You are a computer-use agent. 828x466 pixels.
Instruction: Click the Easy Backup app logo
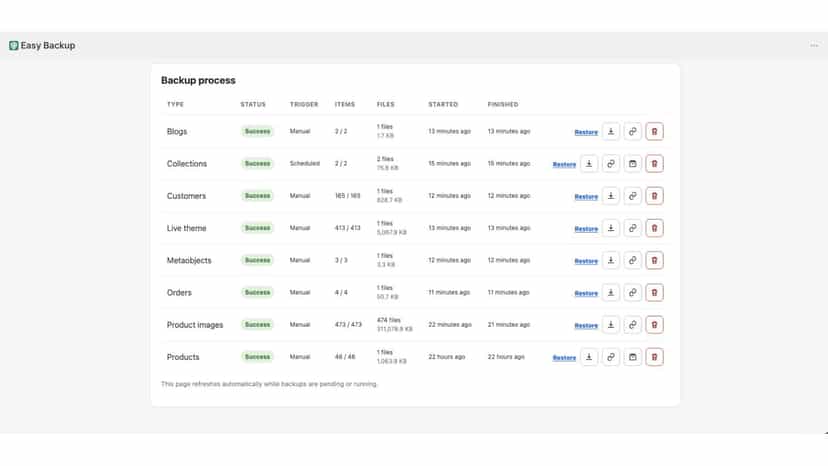tap(14, 45)
